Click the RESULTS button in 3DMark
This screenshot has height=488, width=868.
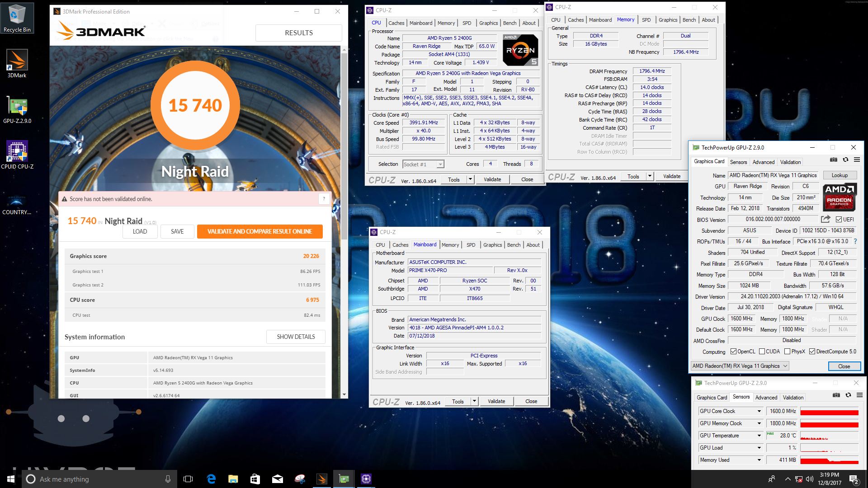coord(298,33)
